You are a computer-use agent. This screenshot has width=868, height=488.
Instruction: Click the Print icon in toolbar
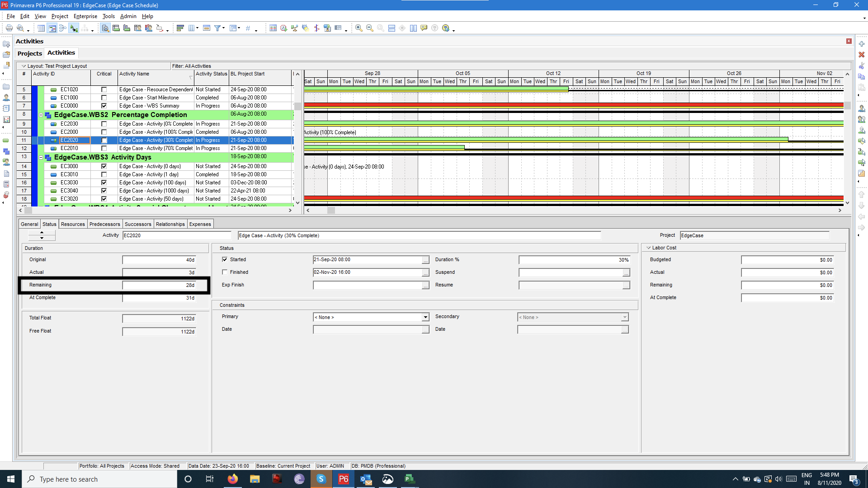pos(9,28)
